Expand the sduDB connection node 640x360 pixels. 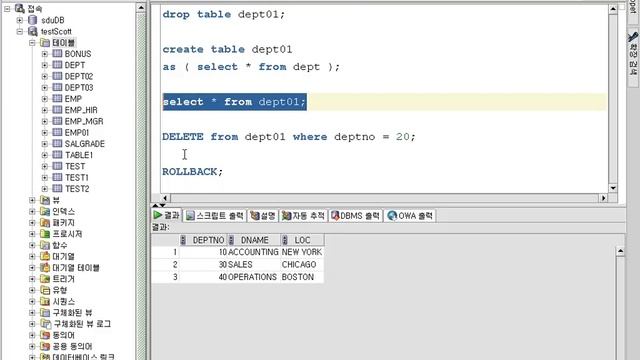[x=20, y=20]
